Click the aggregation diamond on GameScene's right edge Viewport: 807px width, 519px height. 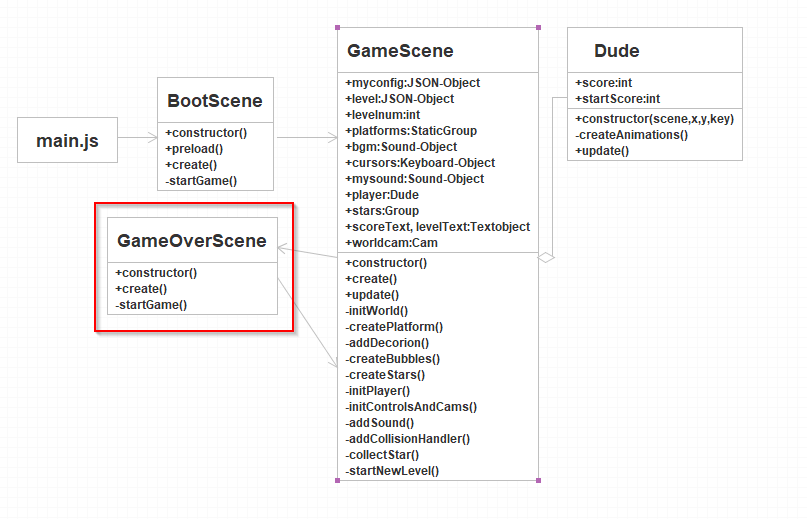546,257
